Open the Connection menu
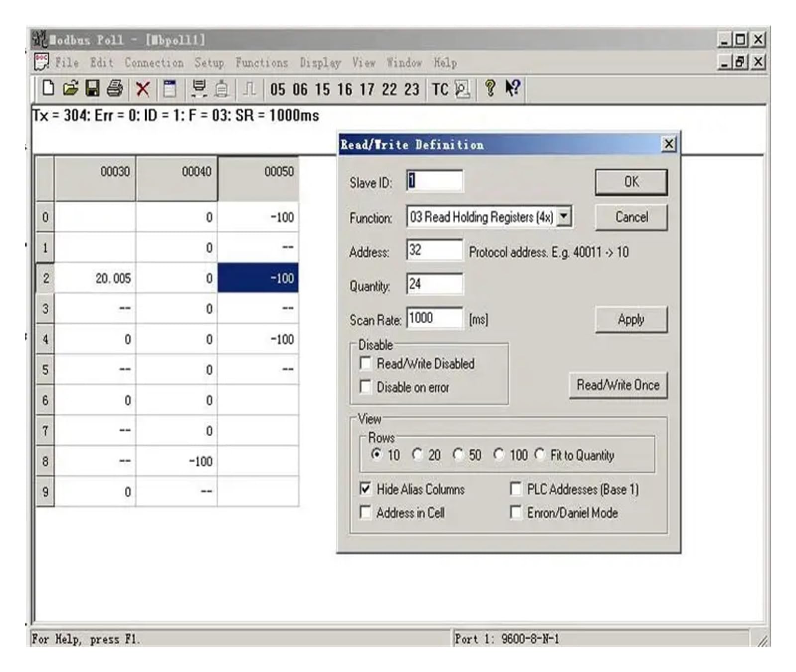The height and width of the screenshot is (672, 796). [154, 63]
